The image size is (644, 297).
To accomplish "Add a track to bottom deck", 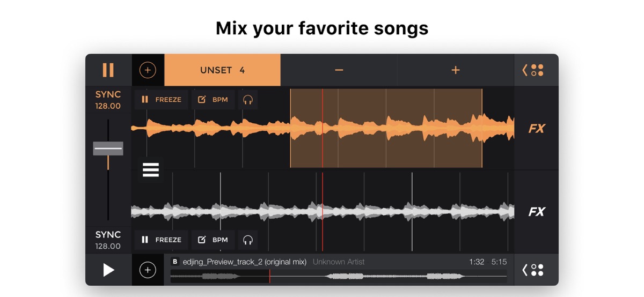I will [x=148, y=270].
